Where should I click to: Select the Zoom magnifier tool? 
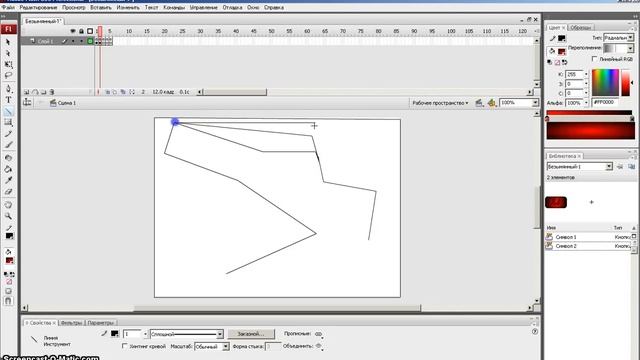coord(8,216)
